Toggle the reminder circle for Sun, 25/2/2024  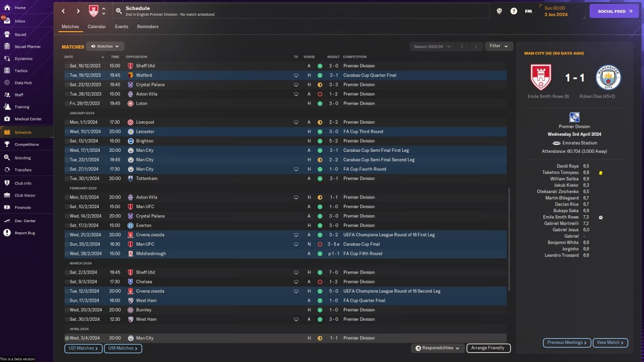(x=67, y=244)
